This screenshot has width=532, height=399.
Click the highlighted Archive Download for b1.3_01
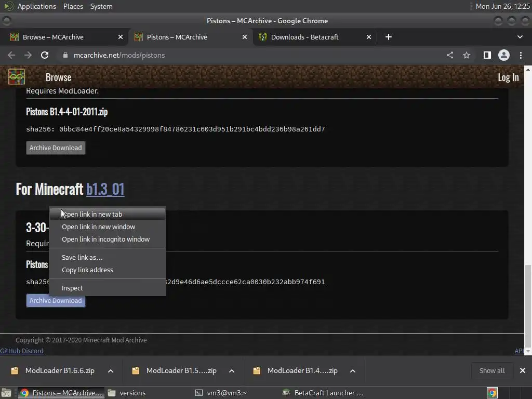pos(56,301)
